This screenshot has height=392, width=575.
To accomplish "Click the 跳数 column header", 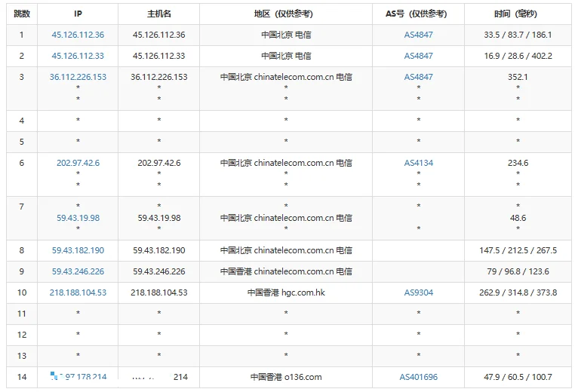I will pos(22,14).
